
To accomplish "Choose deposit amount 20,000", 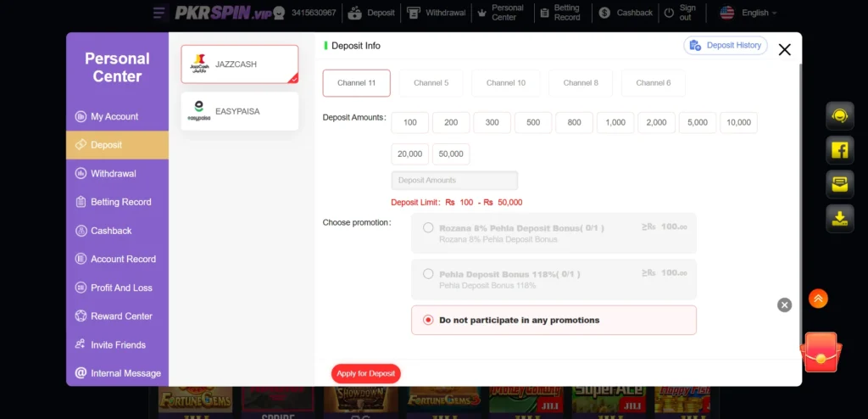I will pos(410,154).
